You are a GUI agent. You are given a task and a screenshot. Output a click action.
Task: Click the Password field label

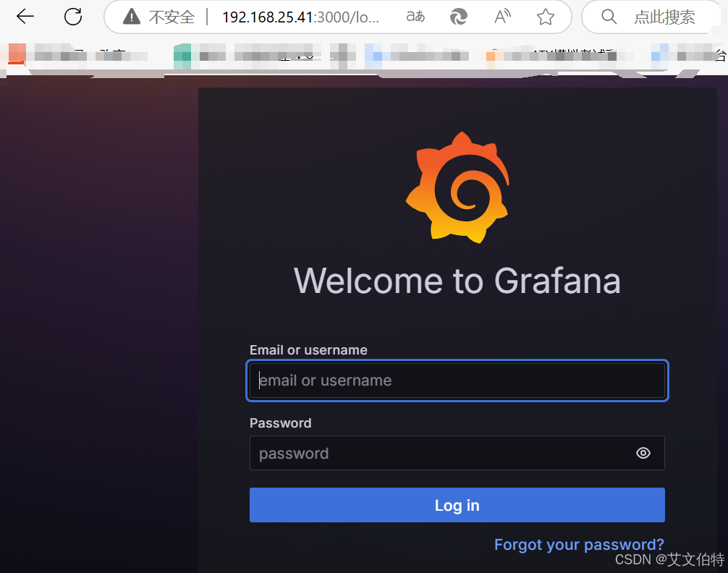pyautogui.click(x=281, y=423)
